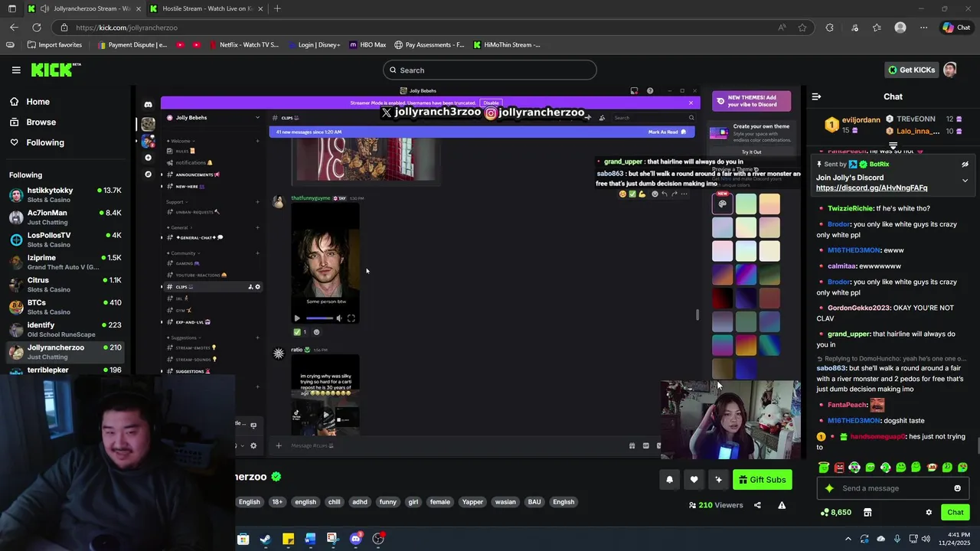Screen dimensions: 980x551
Task: Open Netflix bookmark
Action: pos(243,44)
